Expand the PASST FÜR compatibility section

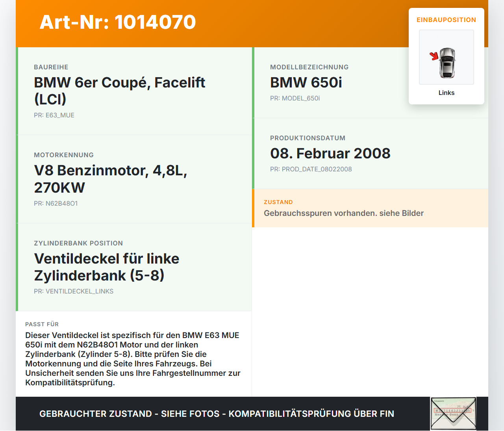tap(42, 324)
